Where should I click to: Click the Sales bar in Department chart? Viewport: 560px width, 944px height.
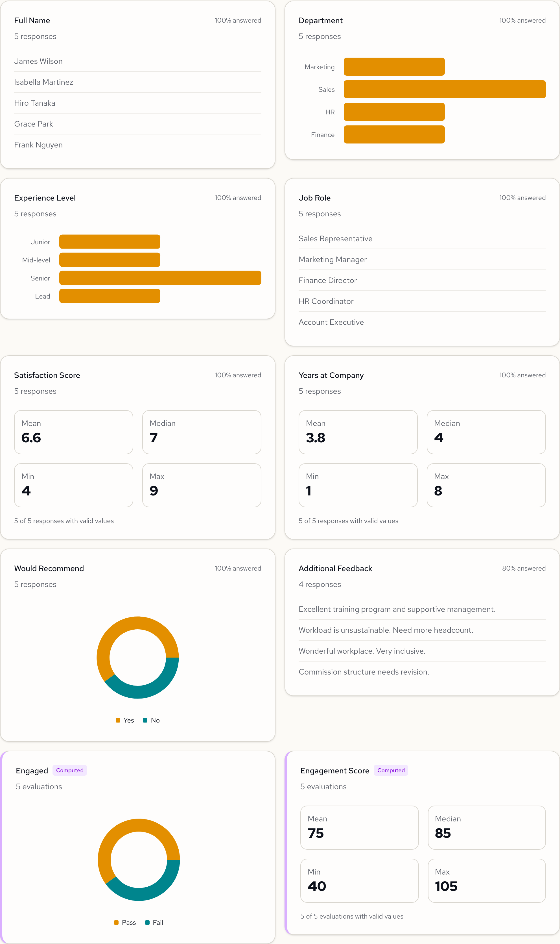tap(444, 89)
